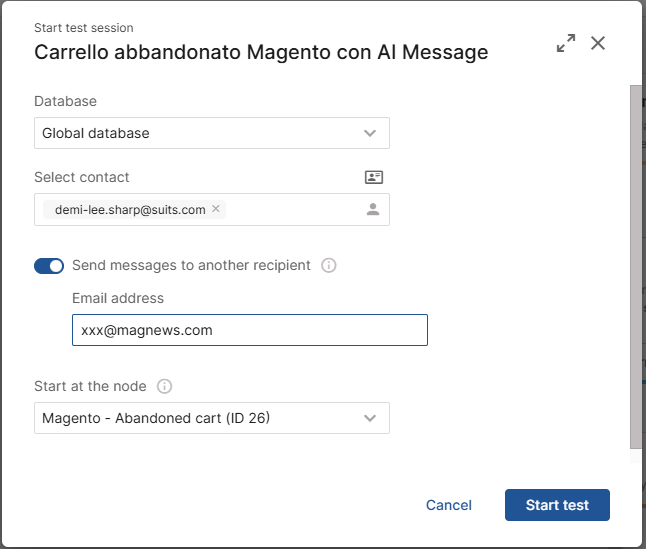646x549 pixels.
Task: Click the Email address label
Action: point(118,298)
